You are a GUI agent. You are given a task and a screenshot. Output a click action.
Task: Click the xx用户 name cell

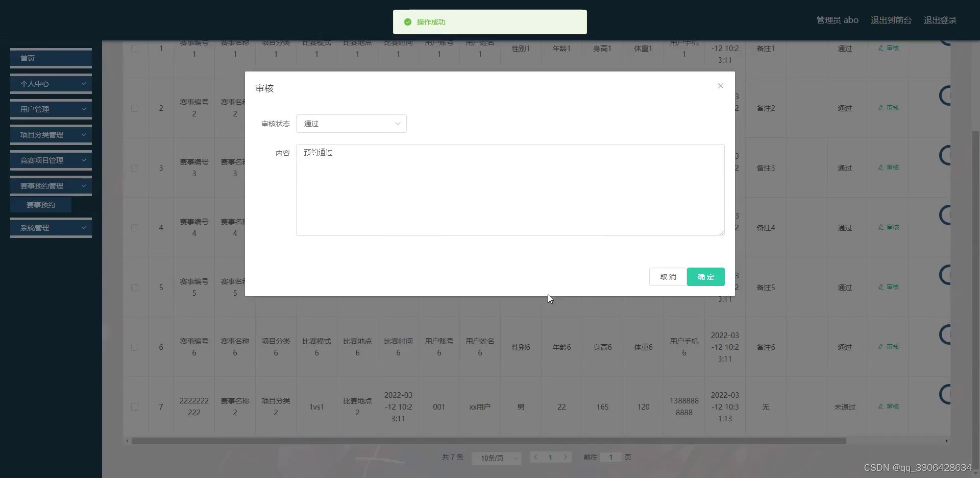click(480, 407)
